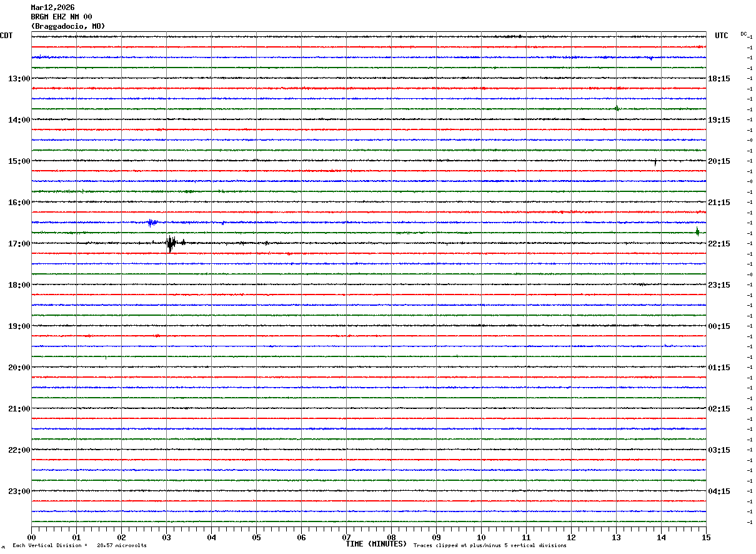Click the UTC timezone label
This screenshot has width=756, height=554.
722,36
